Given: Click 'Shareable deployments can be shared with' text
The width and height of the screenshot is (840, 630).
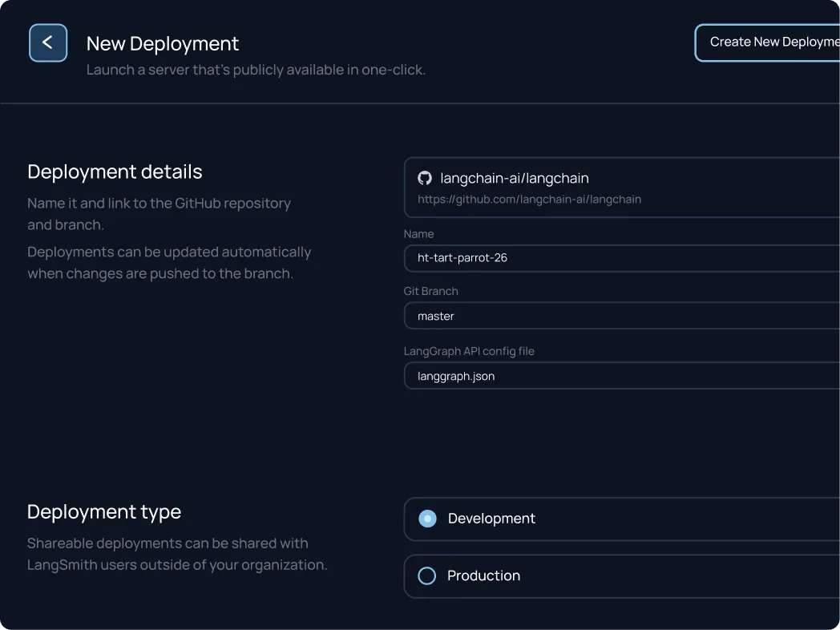Looking at the screenshot, I should 168,543.
